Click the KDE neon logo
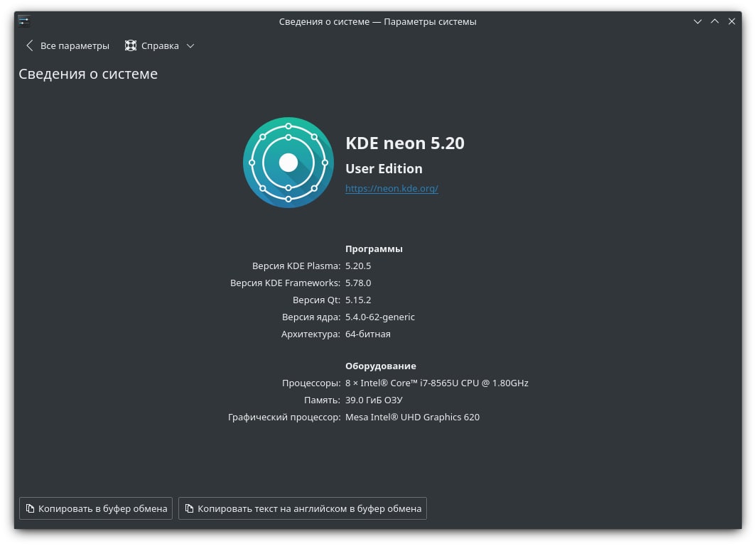This screenshot has height=546, width=756. point(288,163)
